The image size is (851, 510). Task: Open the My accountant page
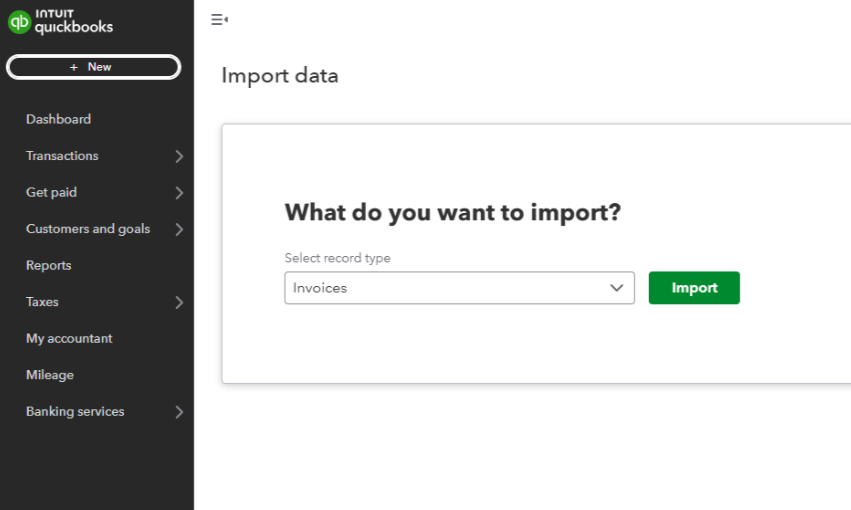click(x=69, y=338)
